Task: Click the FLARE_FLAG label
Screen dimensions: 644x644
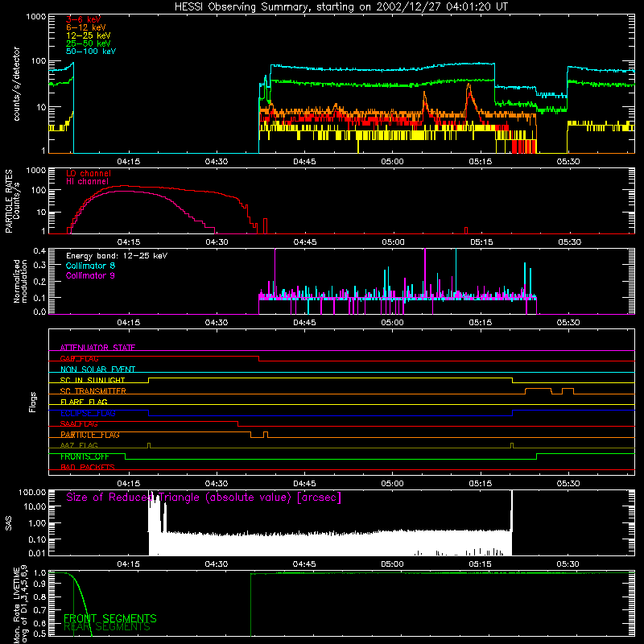Action: (x=84, y=402)
